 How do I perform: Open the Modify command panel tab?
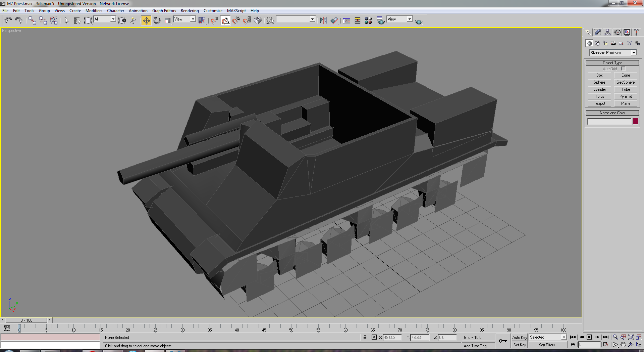(x=598, y=33)
